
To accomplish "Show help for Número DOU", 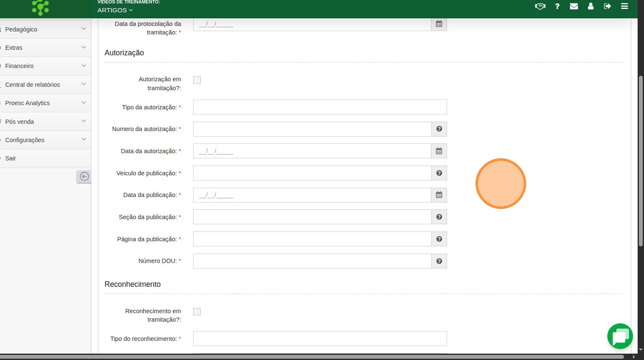I will pyautogui.click(x=439, y=261).
